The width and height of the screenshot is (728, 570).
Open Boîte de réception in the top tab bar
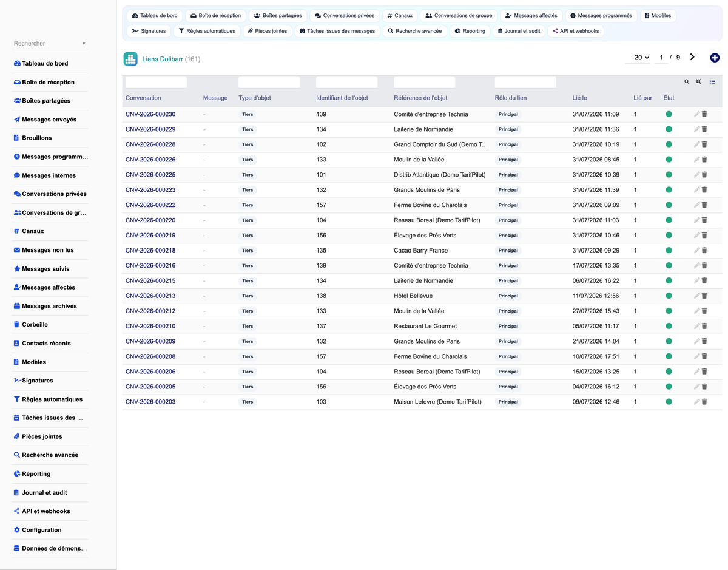(215, 16)
